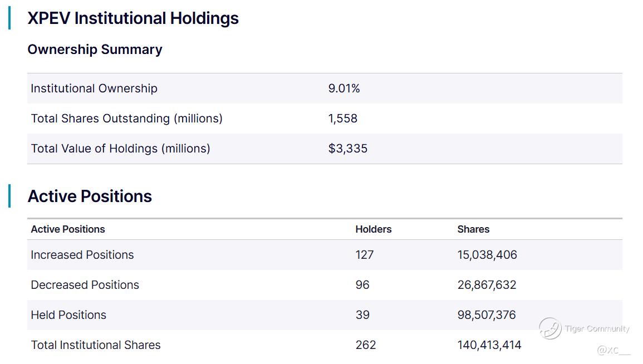Viewport: 643px width, 364px height.
Task: Click the 15,038,406 increased shares value
Action: (487, 255)
